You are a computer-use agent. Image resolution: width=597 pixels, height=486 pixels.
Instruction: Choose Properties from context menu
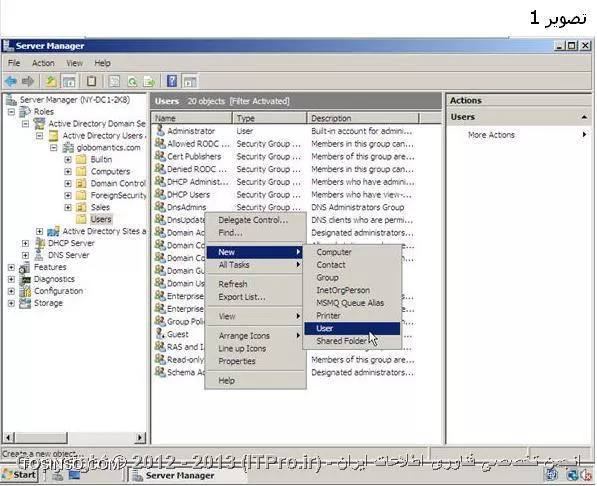(255, 361)
